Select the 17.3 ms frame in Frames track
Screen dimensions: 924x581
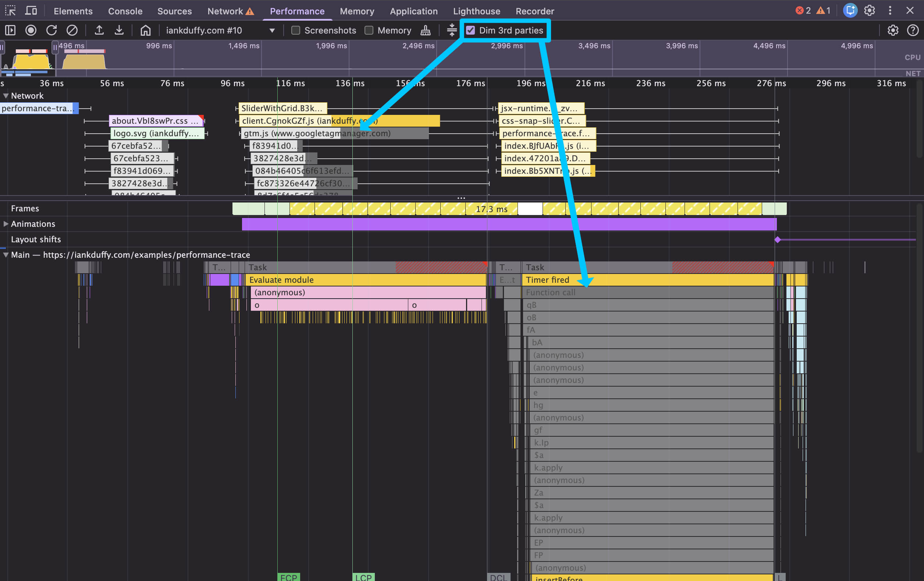pyautogui.click(x=491, y=209)
